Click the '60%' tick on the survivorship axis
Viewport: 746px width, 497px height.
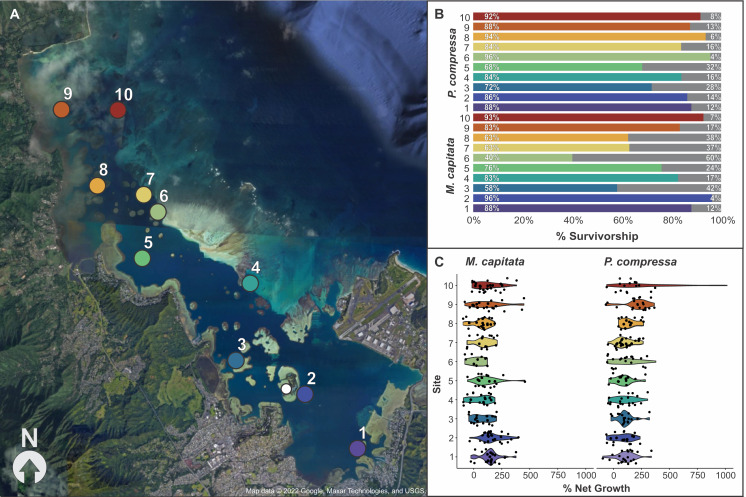pos(623,220)
